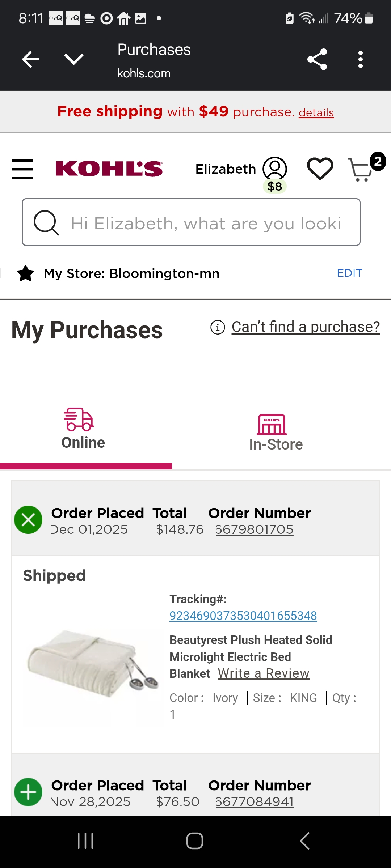Edit My Store Bloomington-mn
Image resolution: width=391 pixels, height=868 pixels.
tap(349, 273)
